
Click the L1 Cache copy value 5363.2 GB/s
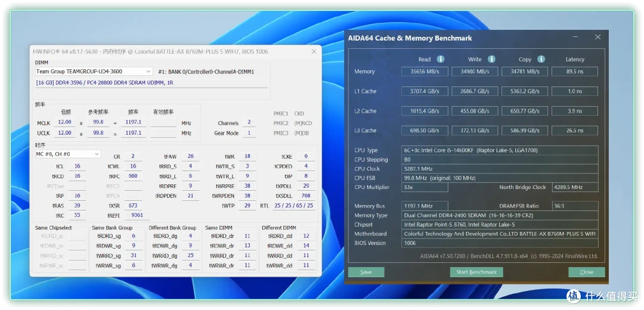coord(525,91)
